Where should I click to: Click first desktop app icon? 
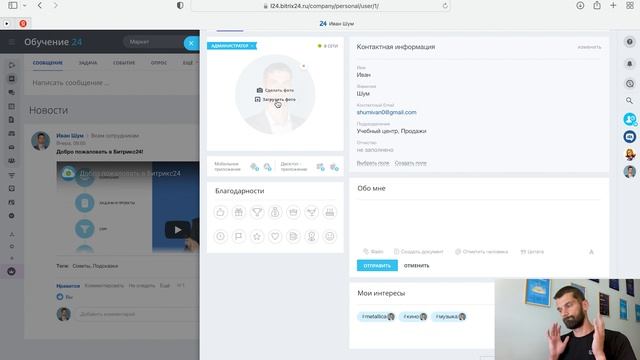click(x=320, y=167)
